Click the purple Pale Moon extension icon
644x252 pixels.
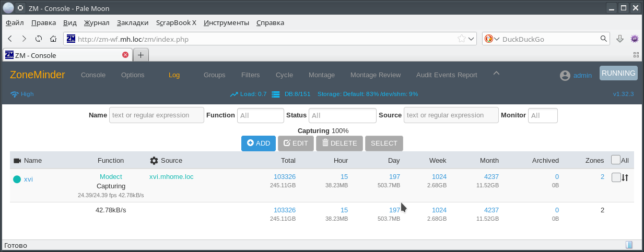pyautogui.click(x=635, y=39)
